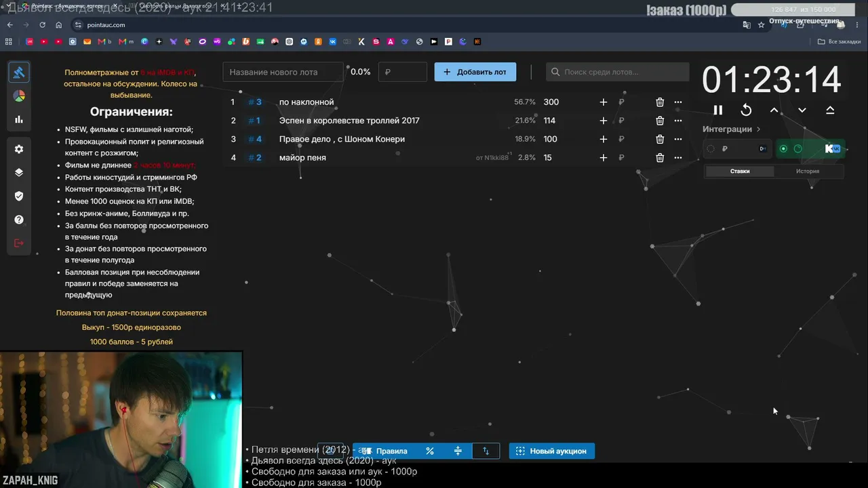Click the divide-lines icon in bottom toolbar
This screenshot has width=868, height=488.
click(x=458, y=451)
